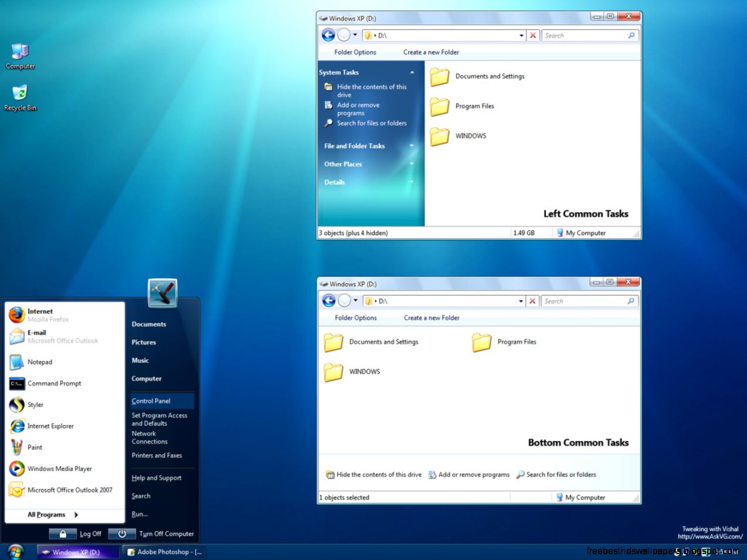747x560 pixels.
Task: Open Documents in Start menu right pane
Action: (x=149, y=324)
